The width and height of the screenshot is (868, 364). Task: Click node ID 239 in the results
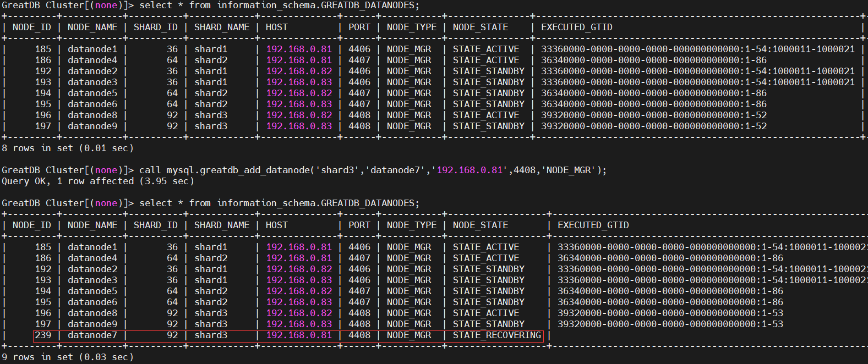(43, 335)
